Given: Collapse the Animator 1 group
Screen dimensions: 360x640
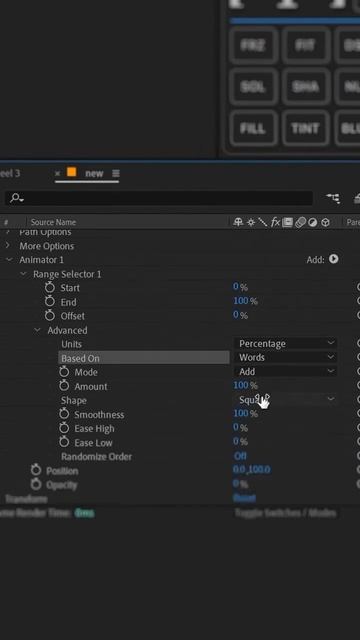Looking at the screenshot, I should coord(9,260).
